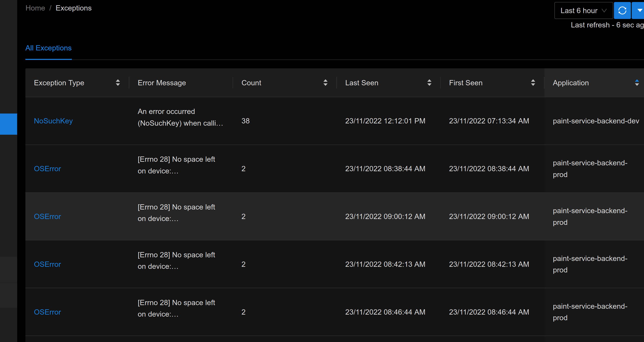The height and width of the screenshot is (342, 644).
Task: Select the highlighted sidebar navigation item
Action: tap(8, 124)
